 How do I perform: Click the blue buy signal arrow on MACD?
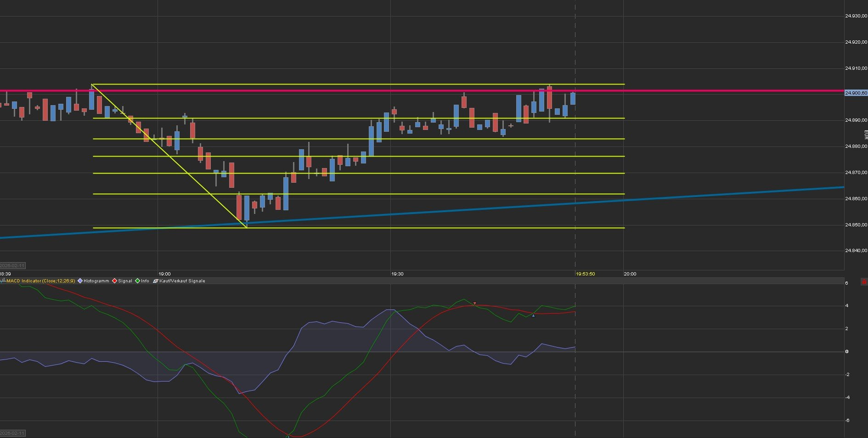tap(533, 315)
